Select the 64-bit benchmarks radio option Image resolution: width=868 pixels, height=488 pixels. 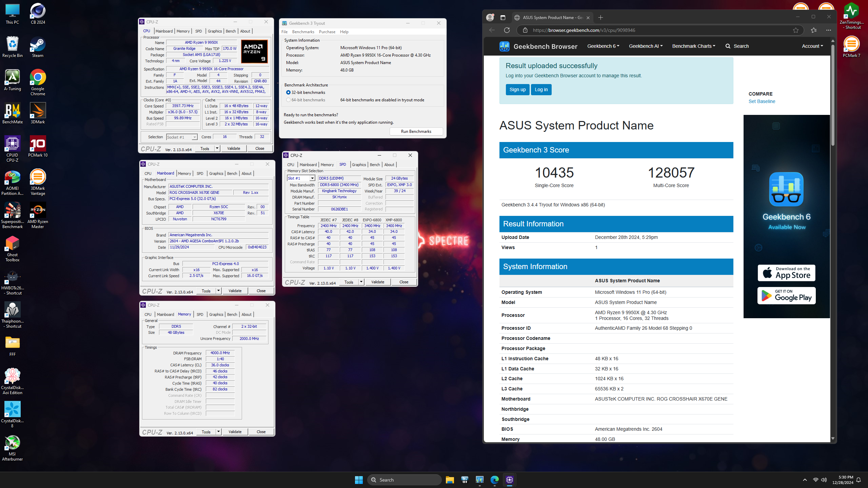(x=288, y=100)
